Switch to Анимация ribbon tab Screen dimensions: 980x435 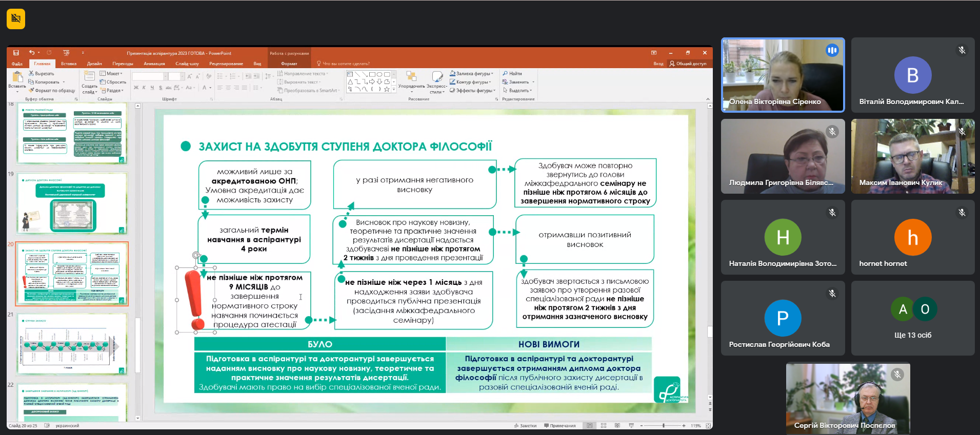(x=154, y=64)
